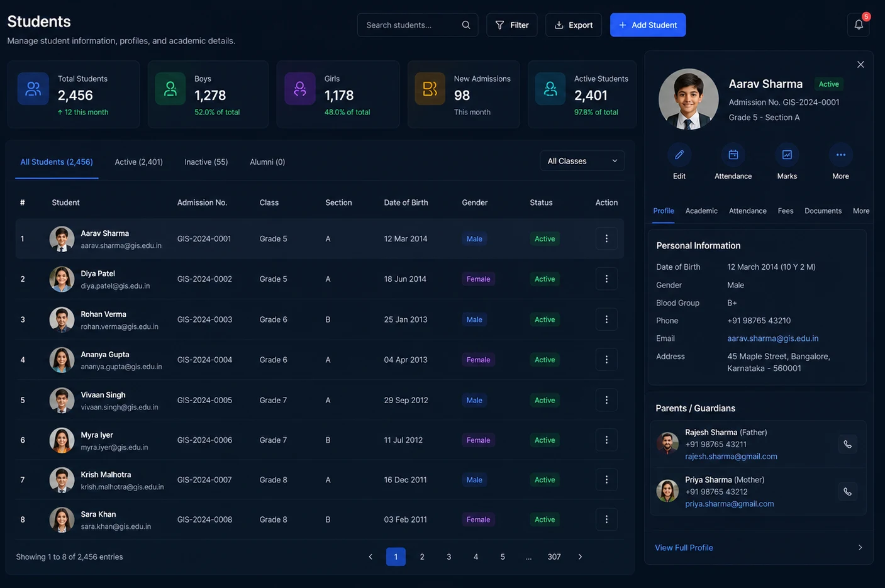The height and width of the screenshot is (588, 885).
Task: Open the View Full Profile link
Action: pos(684,548)
